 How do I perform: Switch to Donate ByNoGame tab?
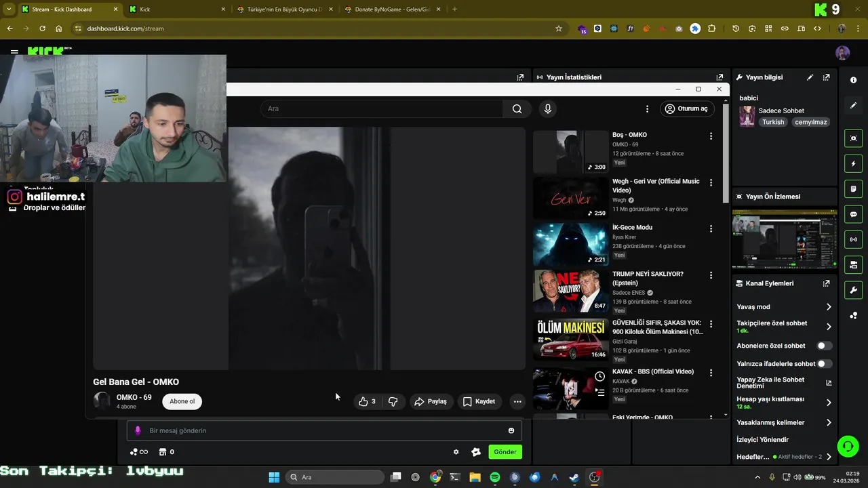(392, 9)
